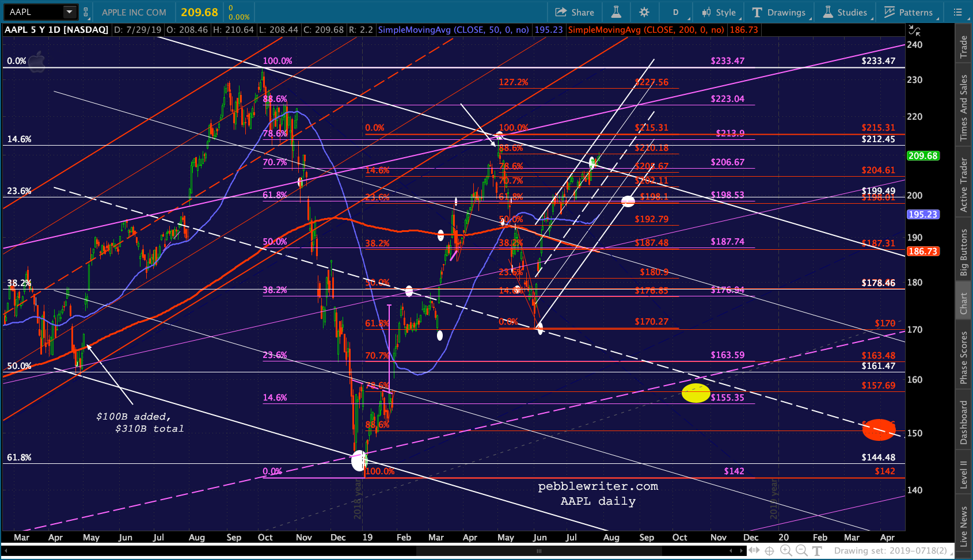The height and width of the screenshot is (560, 973).
Task: Click the zoom out magnifier icon
Action: (801, 551)
